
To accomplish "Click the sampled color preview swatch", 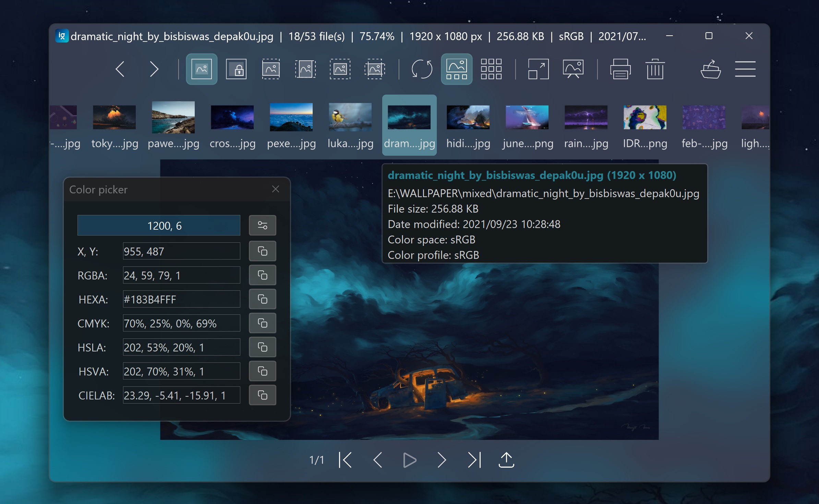I will click(159, 225).
